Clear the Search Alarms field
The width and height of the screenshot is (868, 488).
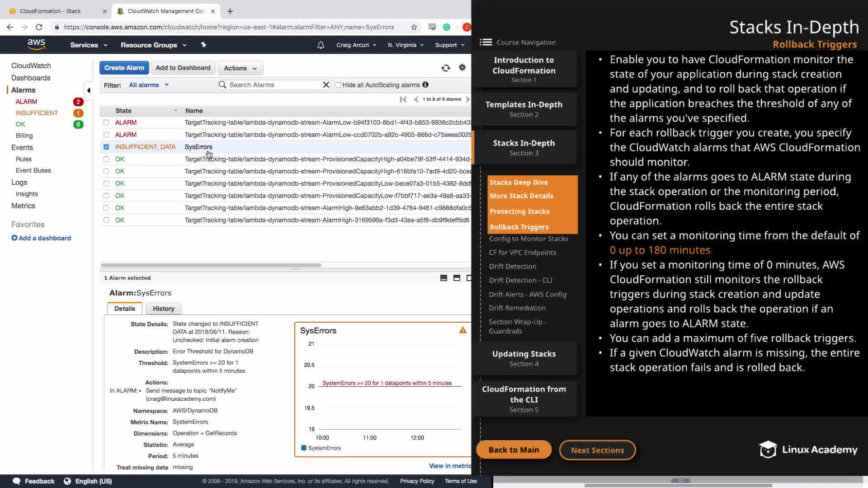(325, 85)
